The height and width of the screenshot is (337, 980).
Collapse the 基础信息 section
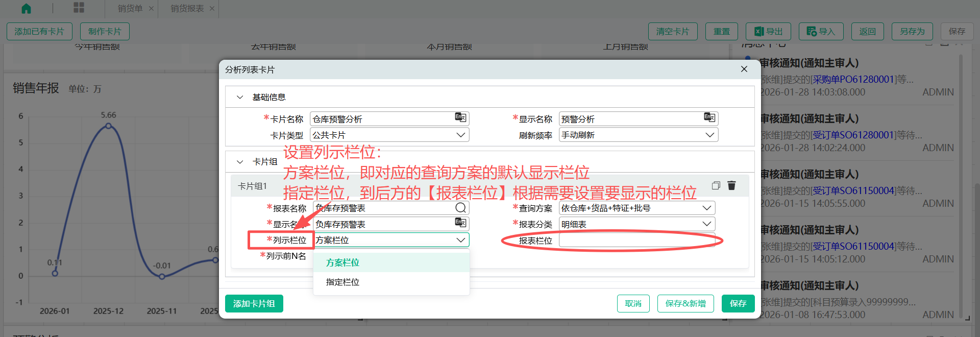(x=240, y=97)
